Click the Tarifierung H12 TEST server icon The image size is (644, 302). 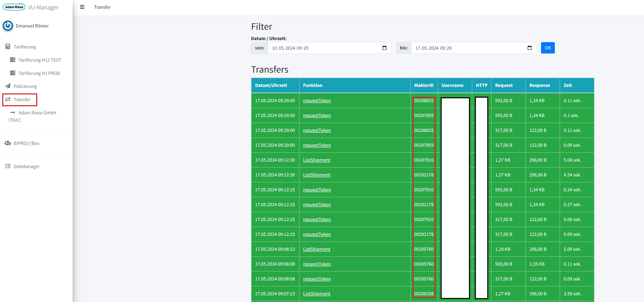coord(12,60)
